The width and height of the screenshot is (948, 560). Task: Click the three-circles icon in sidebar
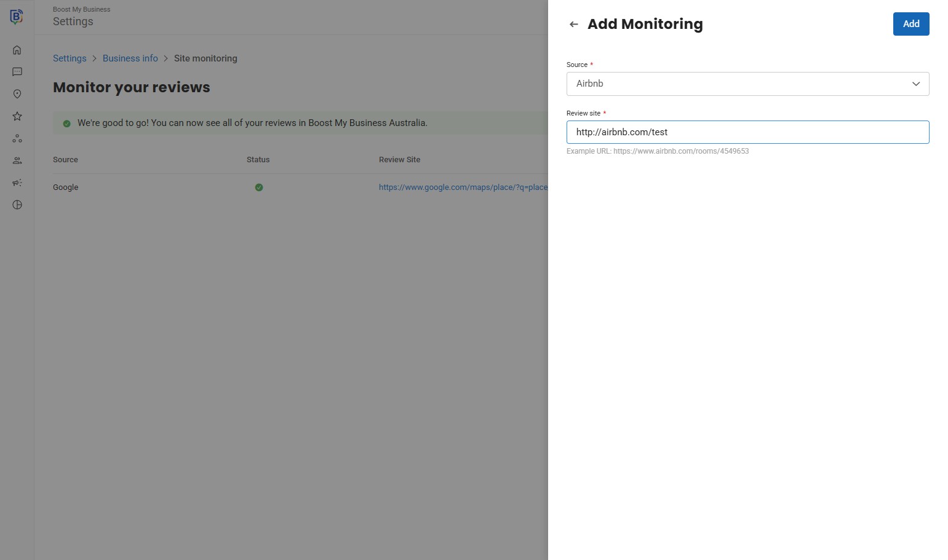tap(17, 139)
